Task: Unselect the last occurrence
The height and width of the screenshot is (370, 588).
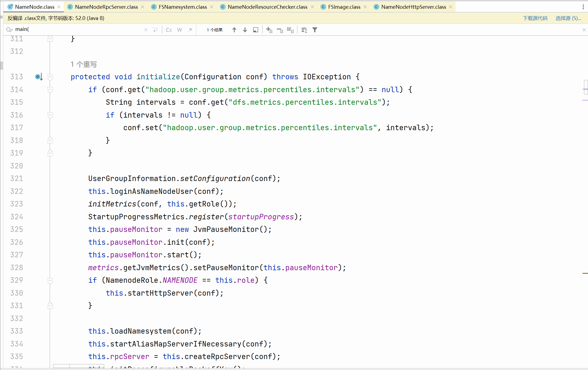Action: point(280,30)
